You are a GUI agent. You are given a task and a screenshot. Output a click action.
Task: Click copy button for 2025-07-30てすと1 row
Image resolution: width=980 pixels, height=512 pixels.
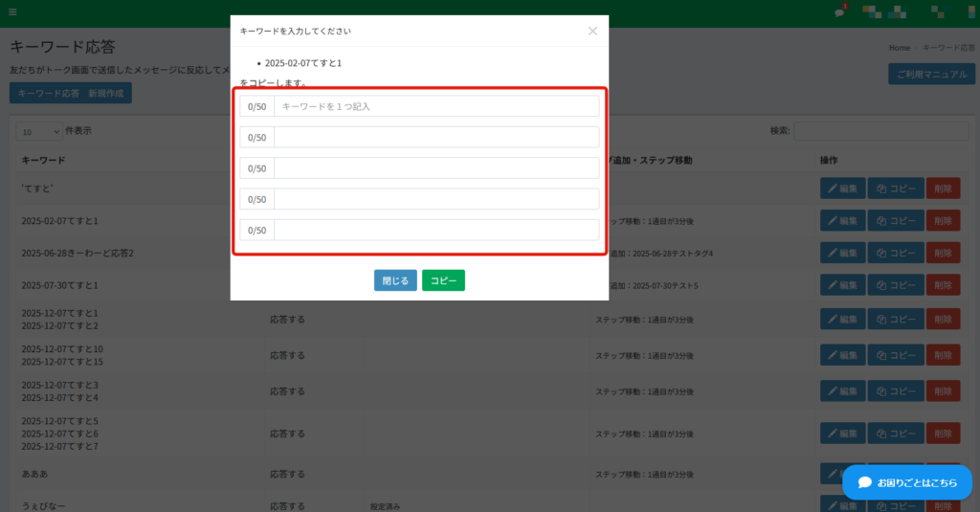coord(895,285)
